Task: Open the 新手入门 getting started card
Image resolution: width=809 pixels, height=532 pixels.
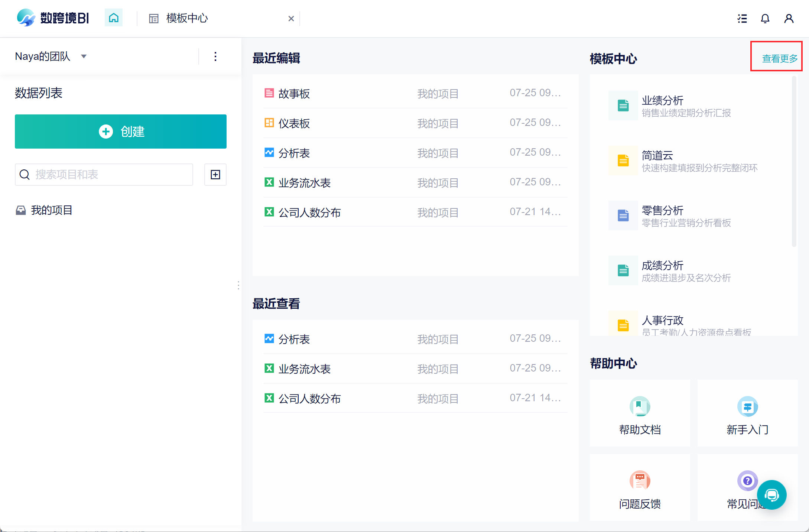Action: (x=747, y=413)
